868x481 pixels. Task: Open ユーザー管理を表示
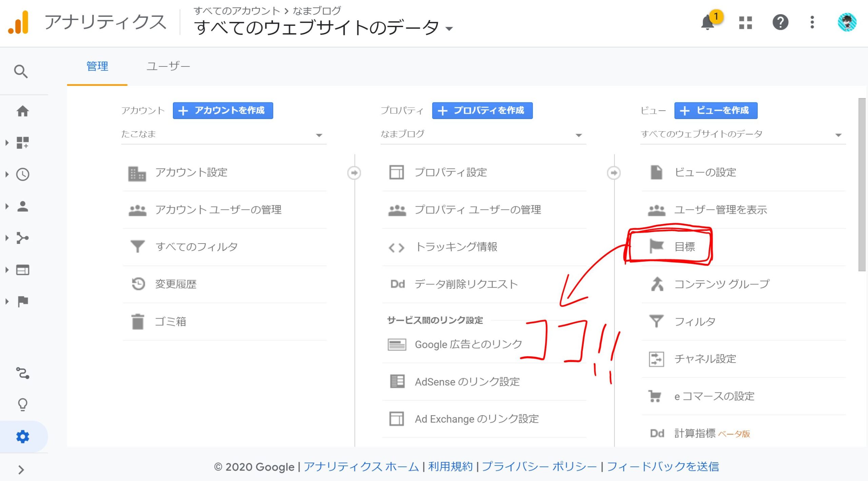(x=744, y=210)
